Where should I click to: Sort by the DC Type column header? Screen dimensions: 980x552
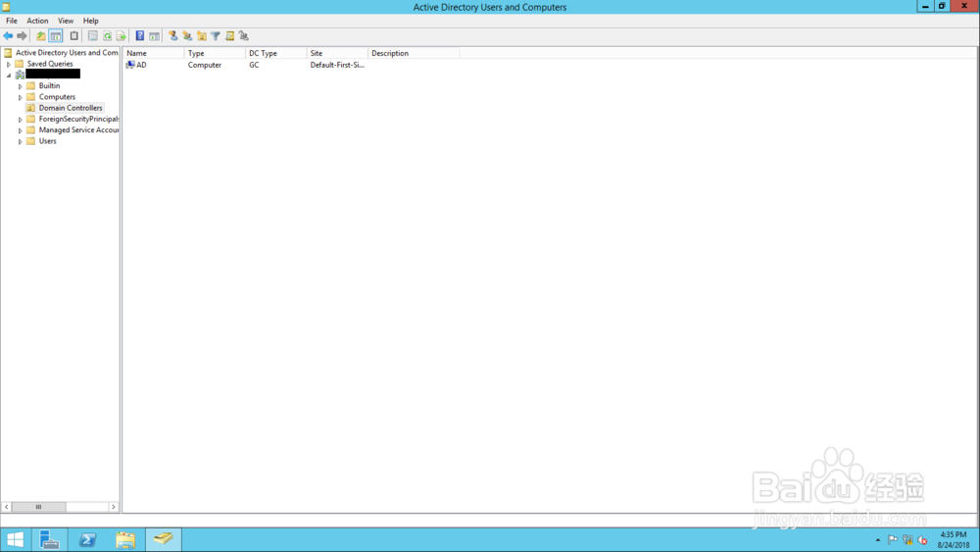click(276, 53)
